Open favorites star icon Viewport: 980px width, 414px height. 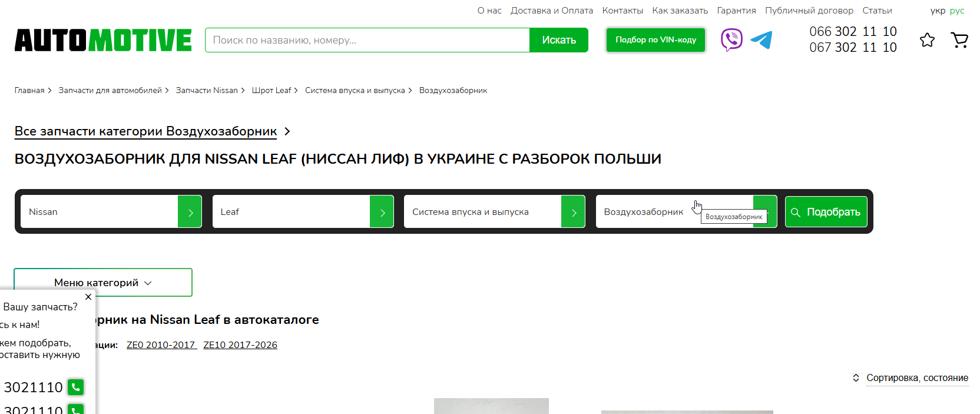tap(927, 40)
